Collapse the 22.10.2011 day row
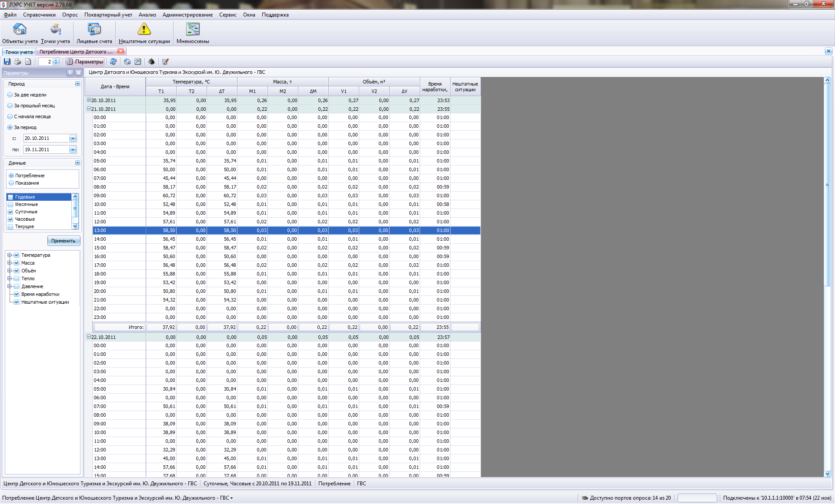Image resolution: width=835 pixels, height=504 pixels. pyautogui.click(x=89, y=337)
